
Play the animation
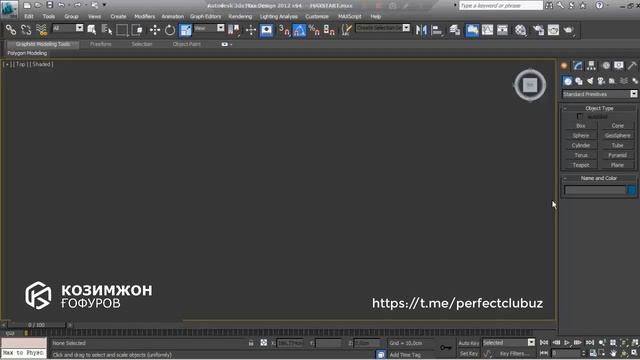pyautogui.click(x=567, y=342)
